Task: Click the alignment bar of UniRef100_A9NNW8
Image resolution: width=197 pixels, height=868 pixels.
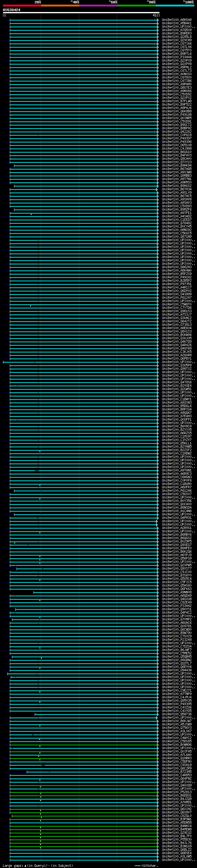Action: [96, 592]
